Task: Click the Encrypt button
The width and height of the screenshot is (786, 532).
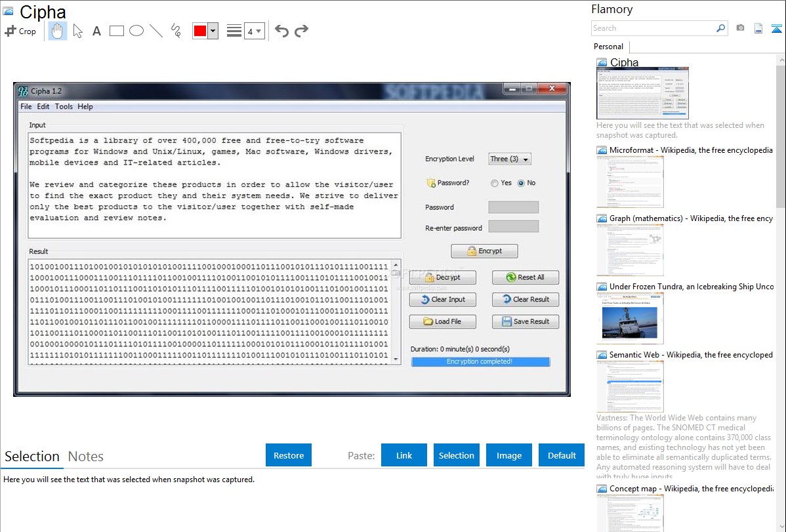Action: tap(484, 251)
